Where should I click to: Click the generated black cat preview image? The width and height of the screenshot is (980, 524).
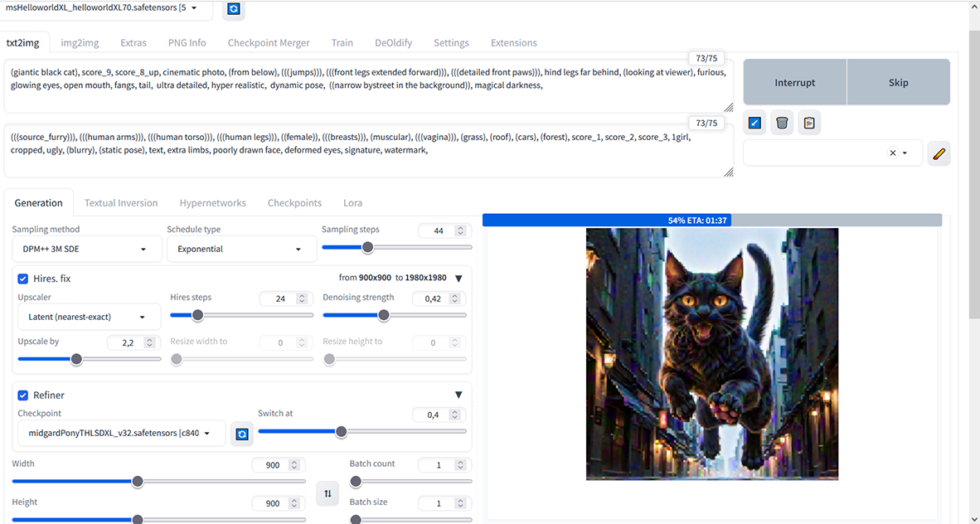[x=711, y=354]
